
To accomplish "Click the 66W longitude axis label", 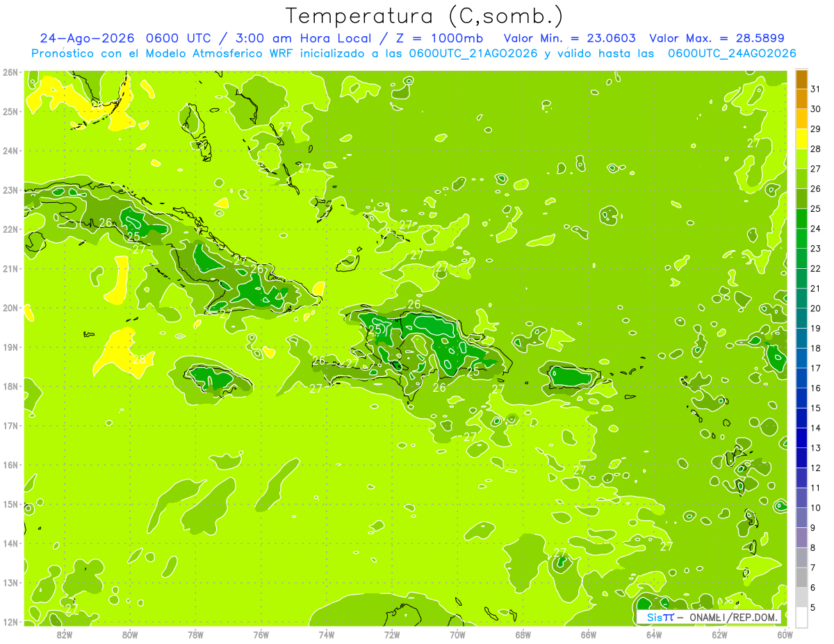I will (x=589, y=634).
